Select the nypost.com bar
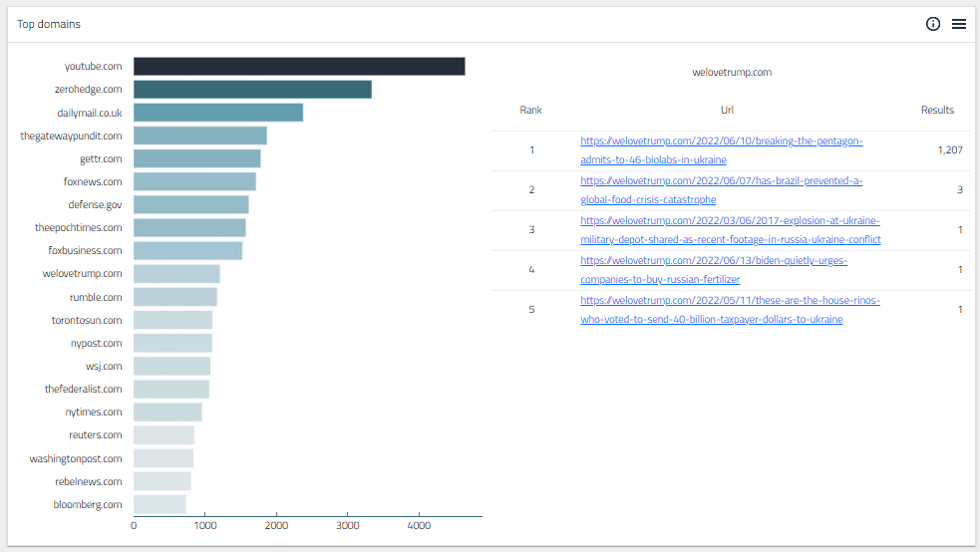The image size is (980, 552). tap(172, 343)
